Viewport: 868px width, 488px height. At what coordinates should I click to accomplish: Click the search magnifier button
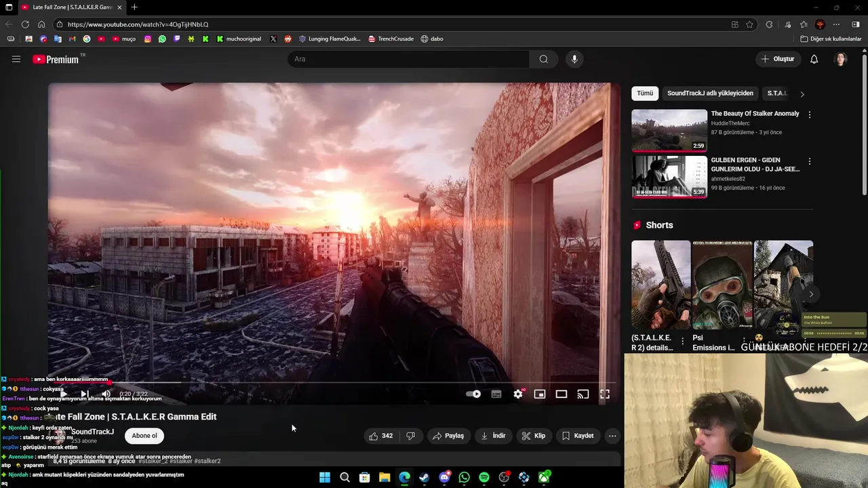[543, 59]
